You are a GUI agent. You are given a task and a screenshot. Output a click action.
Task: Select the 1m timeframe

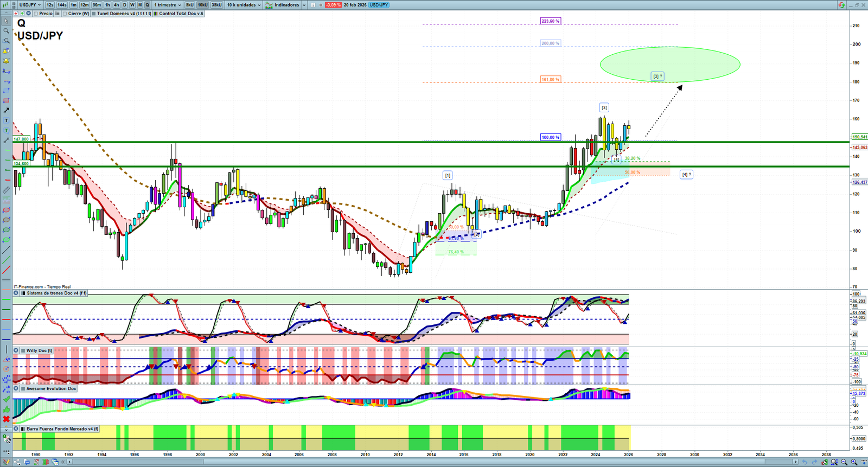[74, 5]
